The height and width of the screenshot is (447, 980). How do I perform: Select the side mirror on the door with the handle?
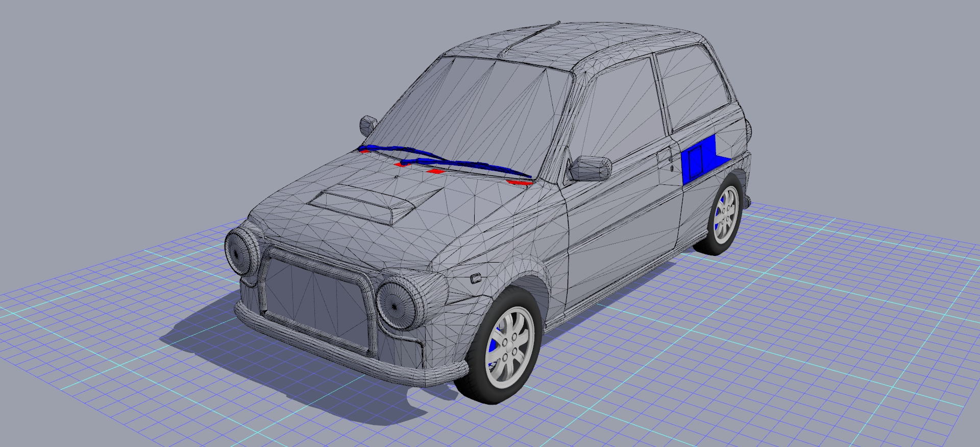590,169
